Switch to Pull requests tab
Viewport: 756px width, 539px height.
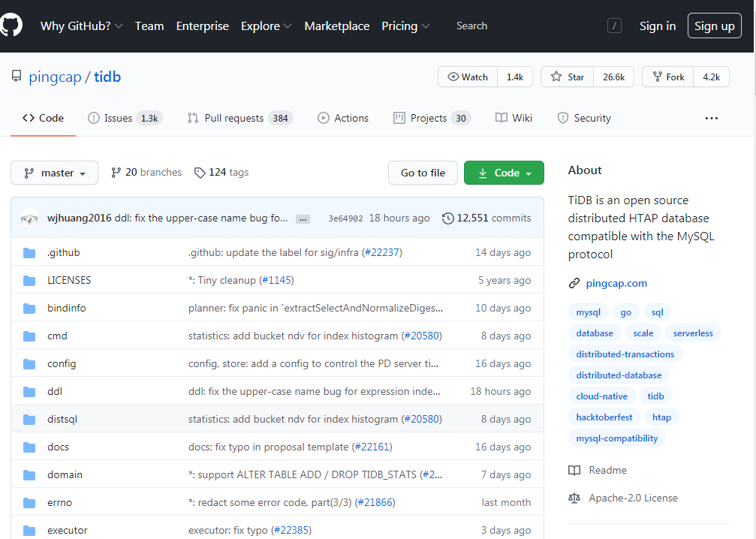tap(240, 118)
